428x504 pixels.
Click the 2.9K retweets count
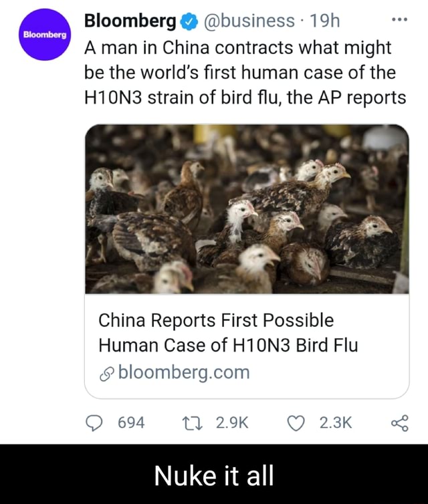[232, 423]
